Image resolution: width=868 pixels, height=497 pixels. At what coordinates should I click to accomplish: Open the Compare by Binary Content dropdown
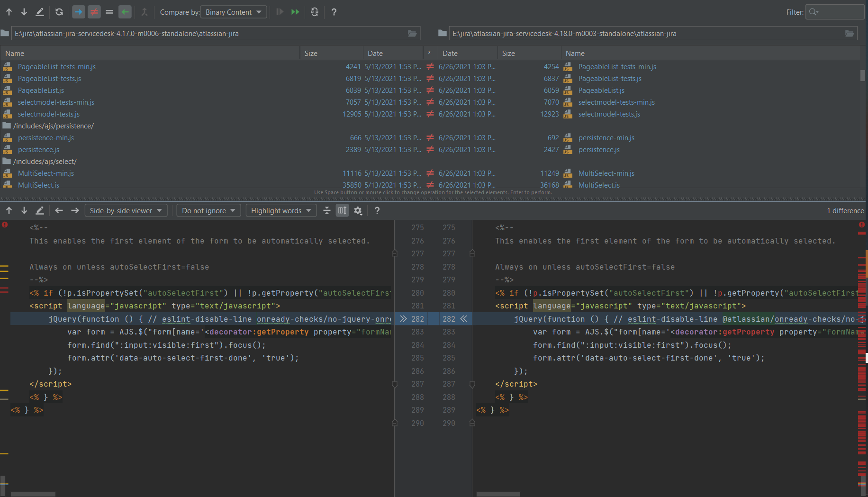234,12
